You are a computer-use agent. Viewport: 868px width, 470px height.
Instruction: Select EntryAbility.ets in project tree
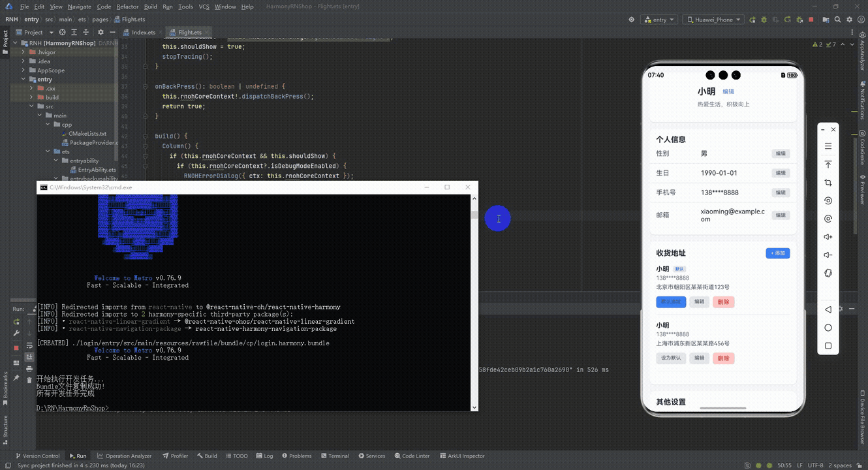(92, 170)
